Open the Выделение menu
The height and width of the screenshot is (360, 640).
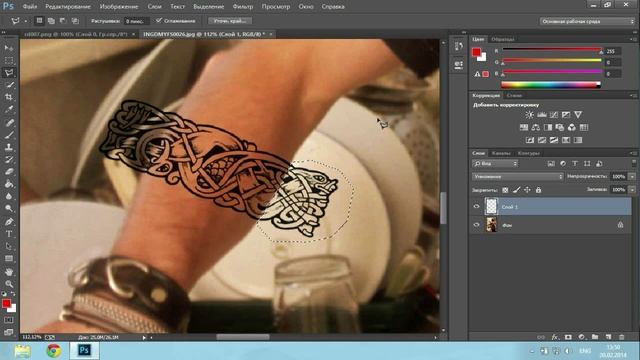[x=209, y=7]
